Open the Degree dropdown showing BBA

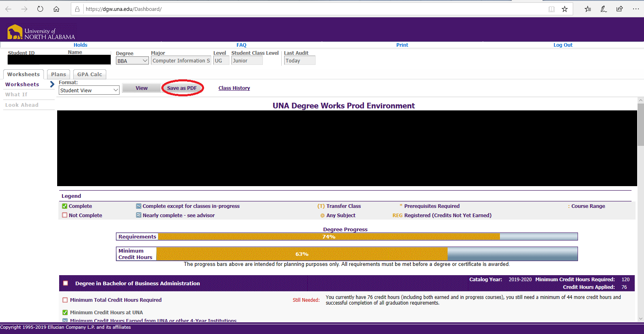coord(132,61)
